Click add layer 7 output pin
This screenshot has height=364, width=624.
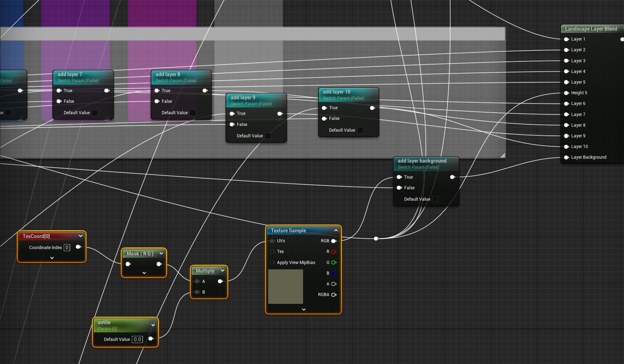[x=107, y=91]
